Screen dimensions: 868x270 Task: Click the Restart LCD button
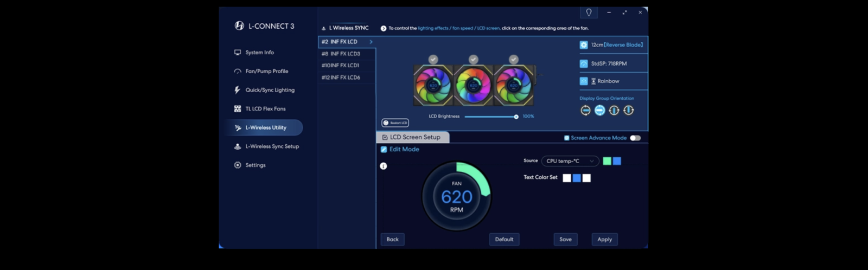pyautogui.click(x=395, y=123)
